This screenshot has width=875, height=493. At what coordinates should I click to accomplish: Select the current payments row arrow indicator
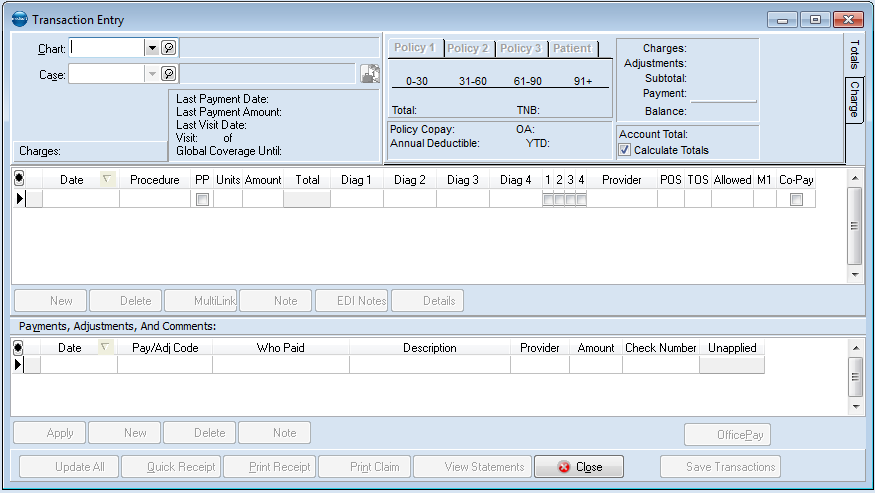[x=18, y=365]
